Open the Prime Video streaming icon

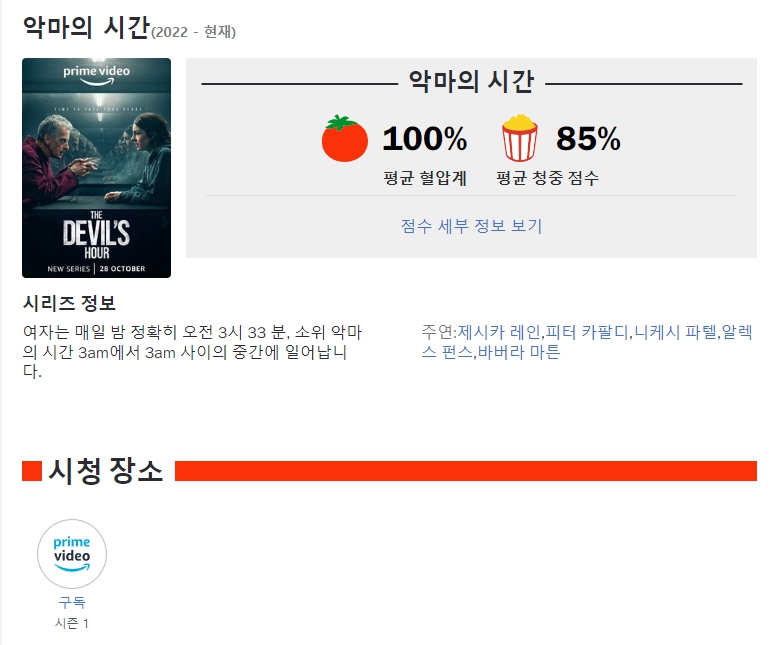[x=72, y=554]
